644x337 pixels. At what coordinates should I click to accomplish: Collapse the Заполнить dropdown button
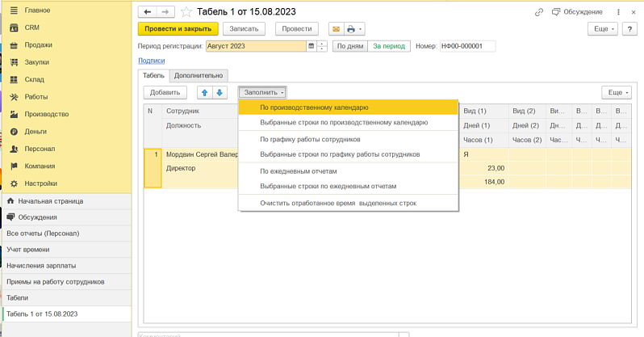point(262,93)
